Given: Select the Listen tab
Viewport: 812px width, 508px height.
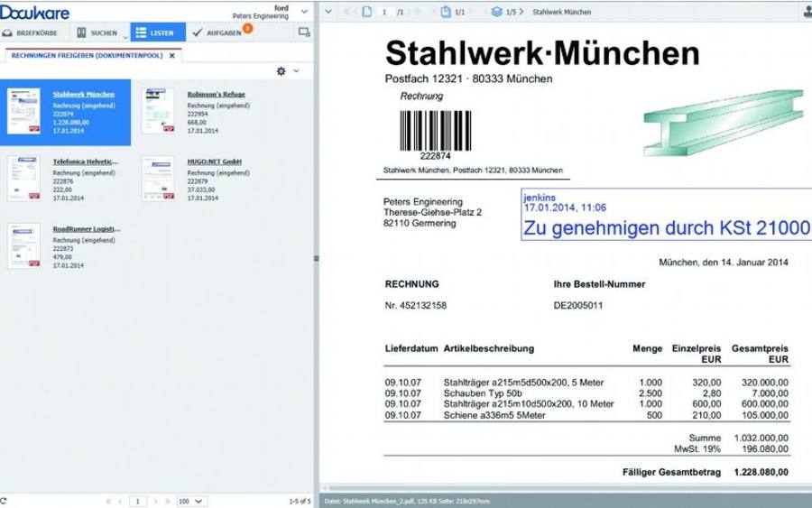Looking at the screenshot, I should tap(157, 32).
